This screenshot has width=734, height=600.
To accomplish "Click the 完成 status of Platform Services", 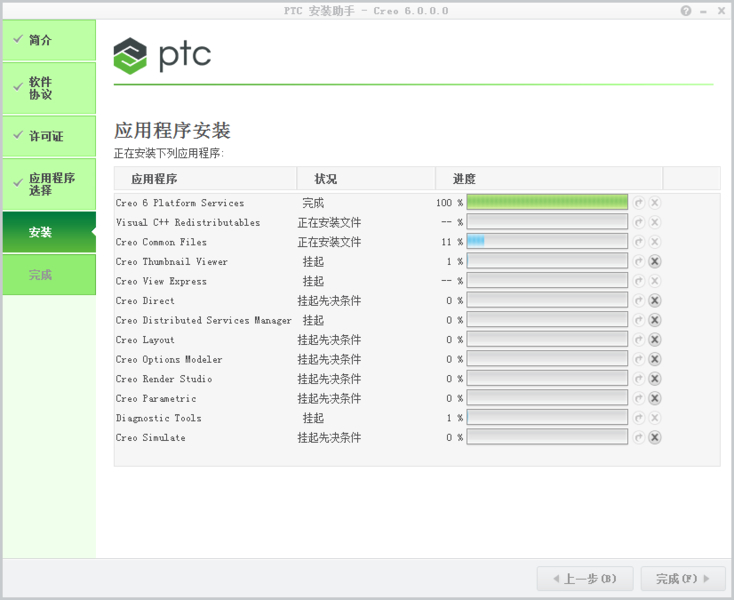I will tap(313, 203).
